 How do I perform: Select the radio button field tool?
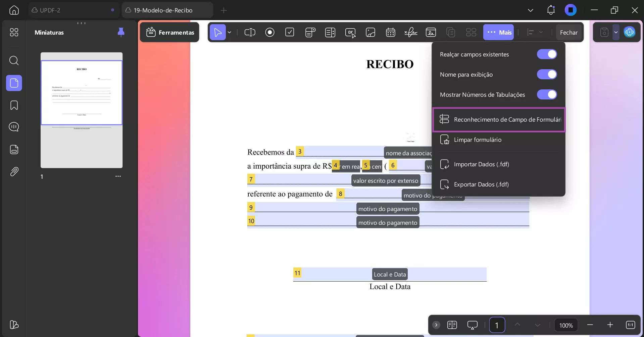pos(269,32)
